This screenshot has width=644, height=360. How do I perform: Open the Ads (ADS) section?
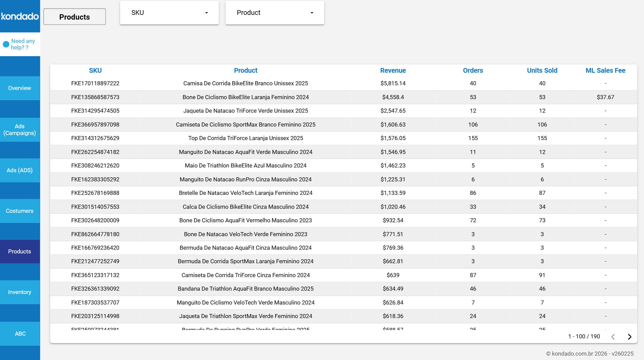pos(20,170)
